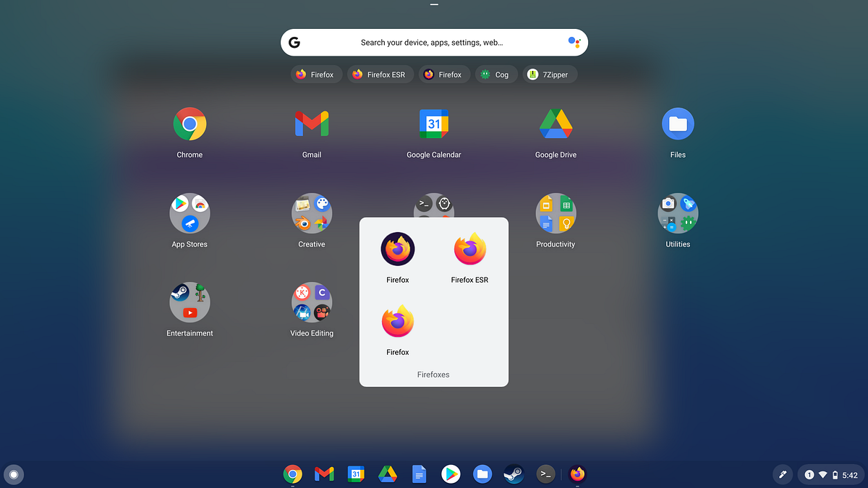Rename folder by clicking Firefoxes title
The width and height of the screenshot is (868, 488).
(x=433, y=374)
